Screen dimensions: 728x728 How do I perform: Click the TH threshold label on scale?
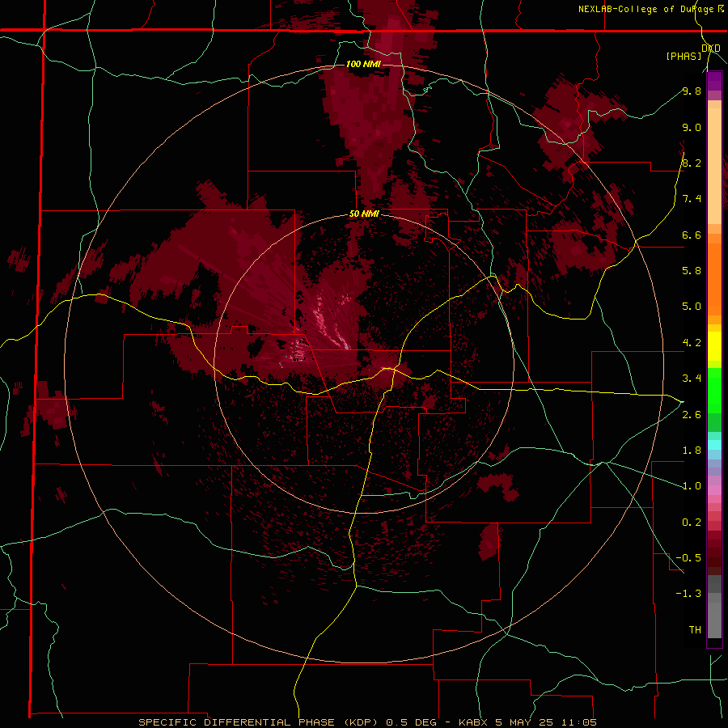tap(695, 630)
